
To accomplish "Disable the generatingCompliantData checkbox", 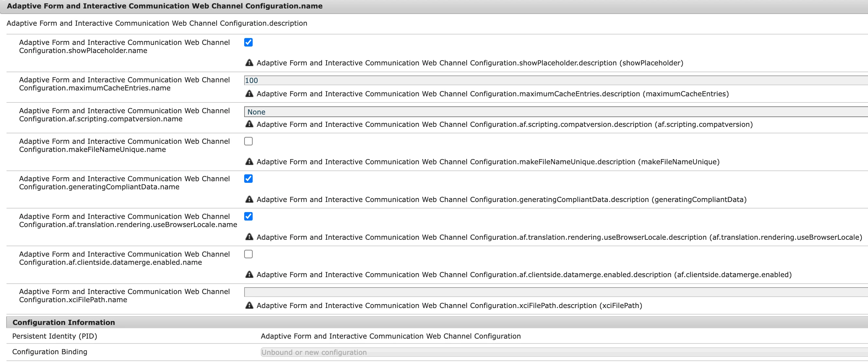I will click(x=248, y=179).
